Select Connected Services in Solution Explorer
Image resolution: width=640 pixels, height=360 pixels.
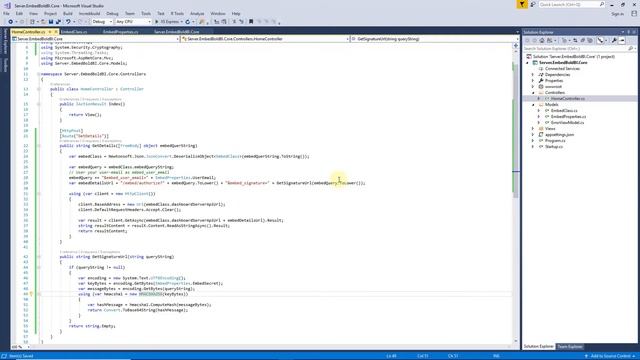[562, 69]
